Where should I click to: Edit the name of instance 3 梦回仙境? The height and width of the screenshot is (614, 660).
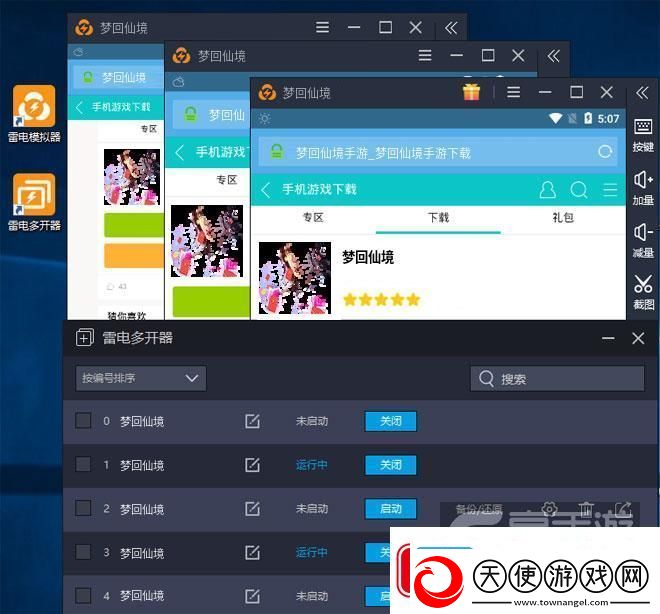(x=252, y=552)
